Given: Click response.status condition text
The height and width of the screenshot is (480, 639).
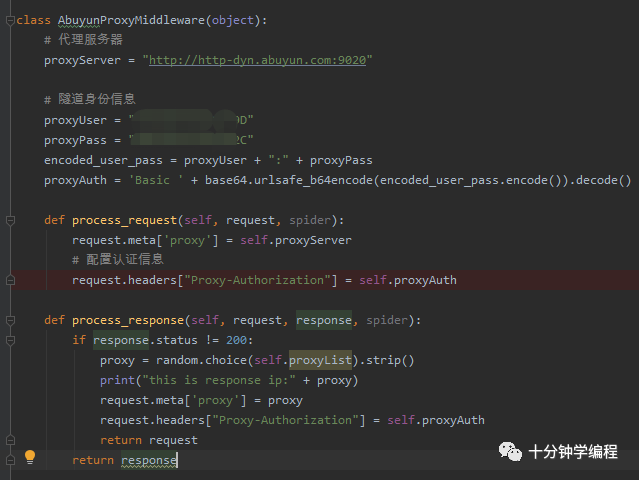Looking at the screenshot, I should 145,340.
